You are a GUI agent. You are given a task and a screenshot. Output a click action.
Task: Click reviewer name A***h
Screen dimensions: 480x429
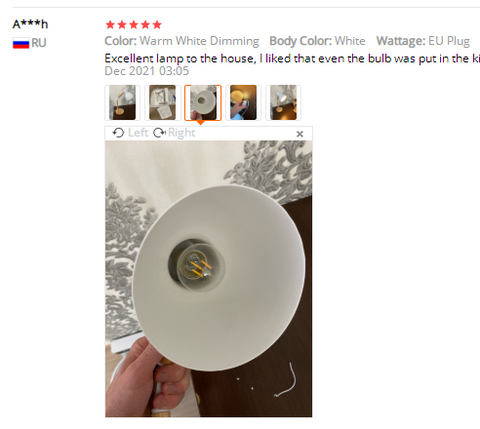30,24
